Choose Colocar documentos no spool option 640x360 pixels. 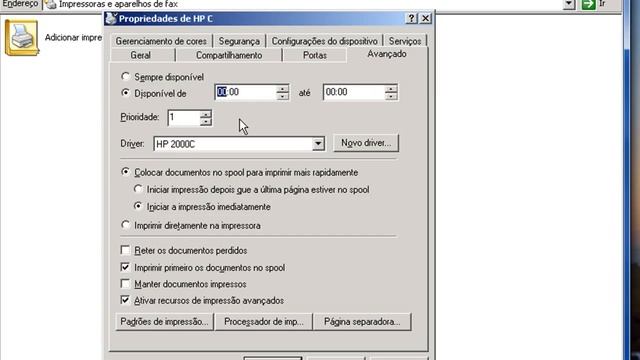125,172
